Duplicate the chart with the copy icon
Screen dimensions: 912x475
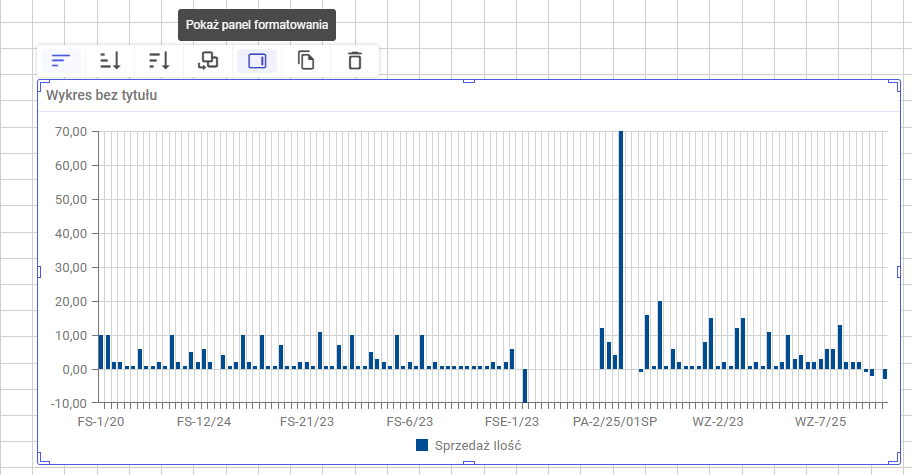click(x=306, y=60)
